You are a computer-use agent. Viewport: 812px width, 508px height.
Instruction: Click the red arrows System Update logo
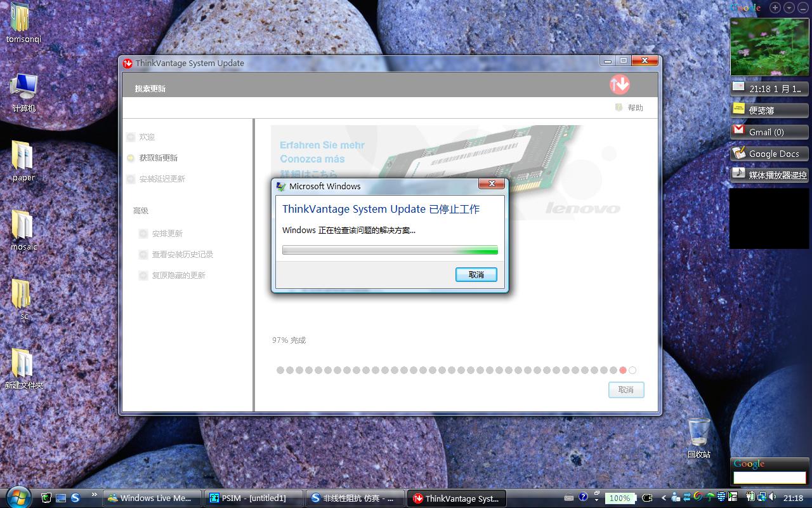coord(620,84)
